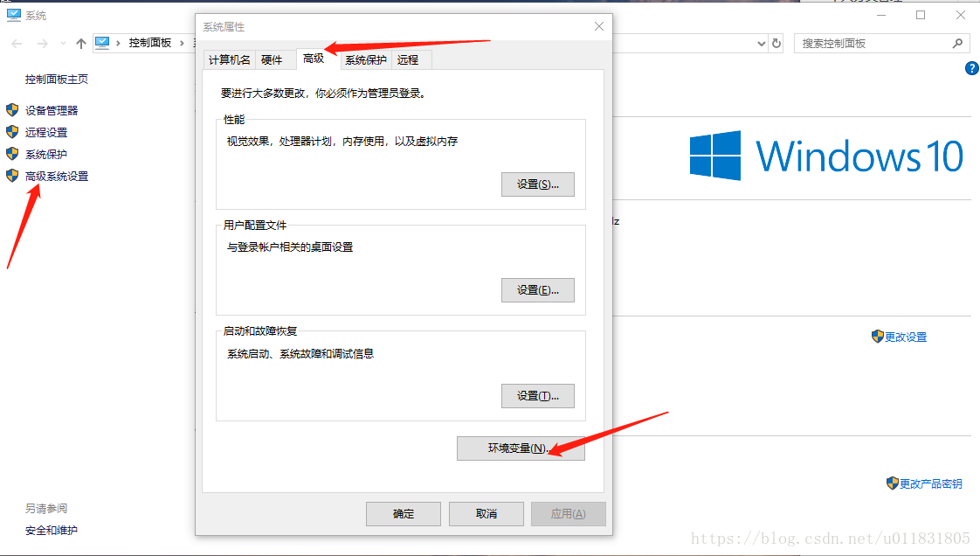Open the 更改产品密钥 link
The image size is (980, 556).
[924, 483]
